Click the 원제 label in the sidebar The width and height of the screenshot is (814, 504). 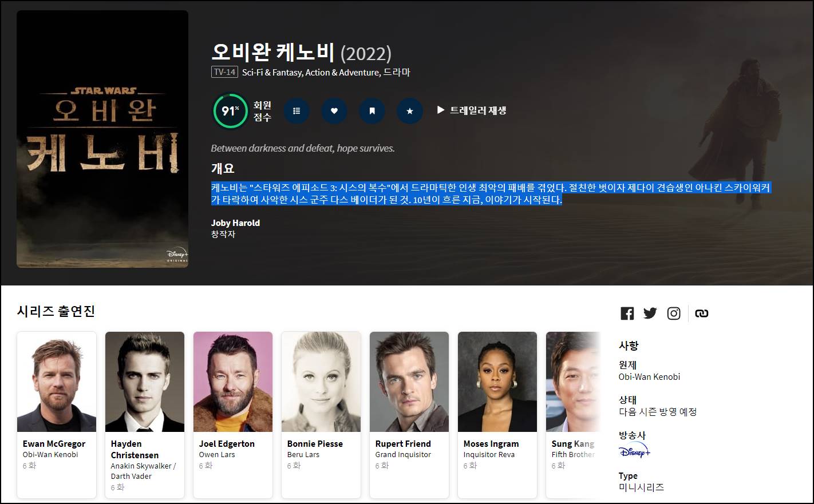[x=628, y=365]
